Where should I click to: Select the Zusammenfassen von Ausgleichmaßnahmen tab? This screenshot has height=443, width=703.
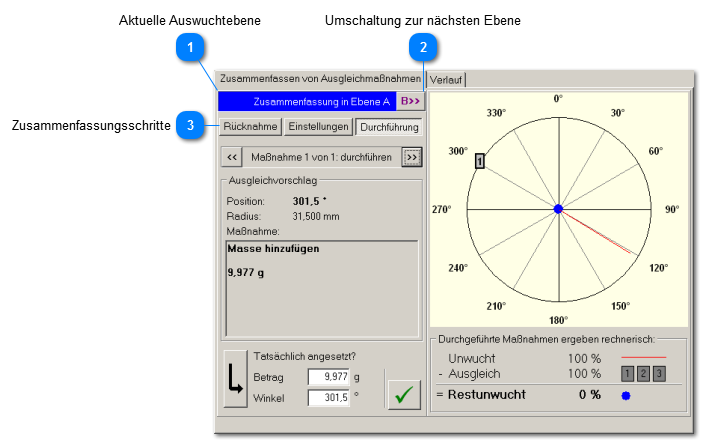[320, 78]
